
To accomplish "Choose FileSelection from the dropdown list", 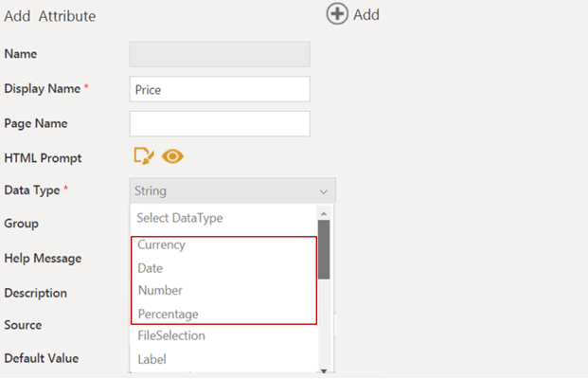I will point(170,335).
